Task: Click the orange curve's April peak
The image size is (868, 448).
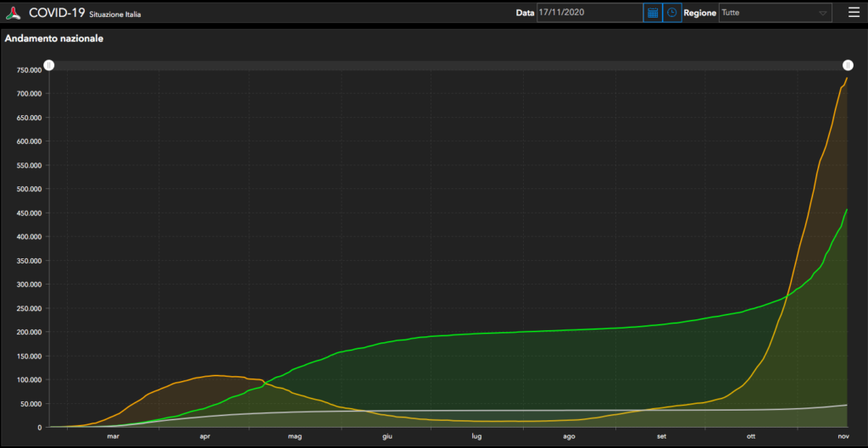Action: coord(215,375)
